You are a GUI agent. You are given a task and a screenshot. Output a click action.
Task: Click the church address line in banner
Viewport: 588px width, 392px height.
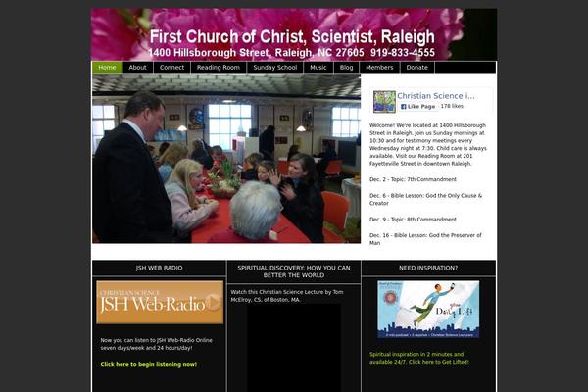pyautogui.click(x=291, y=53)
